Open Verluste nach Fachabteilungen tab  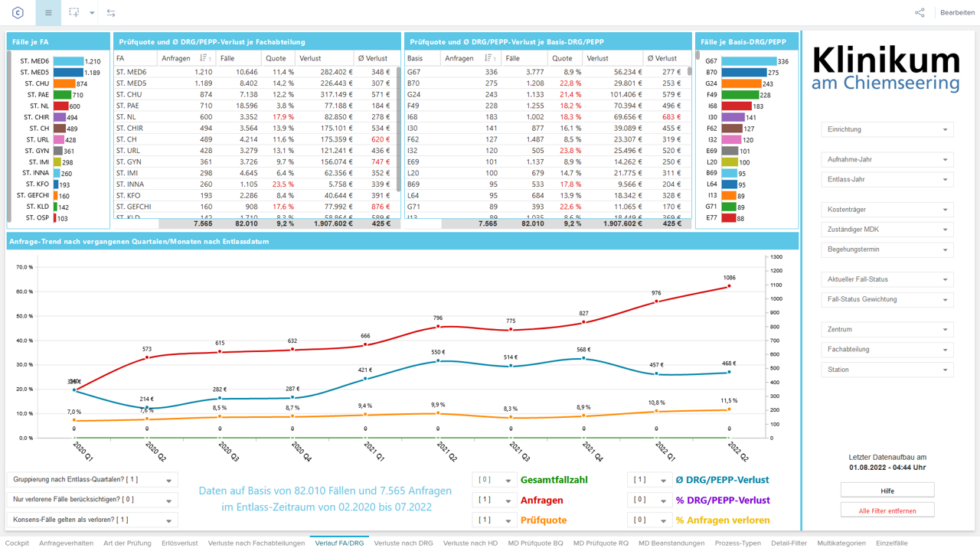pos(256,543)
